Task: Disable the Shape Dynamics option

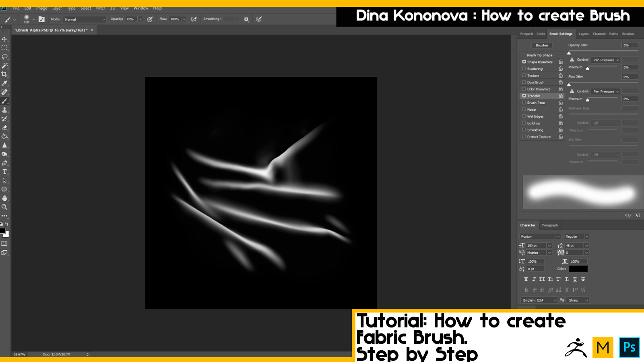Action: [x=524, y=62]
